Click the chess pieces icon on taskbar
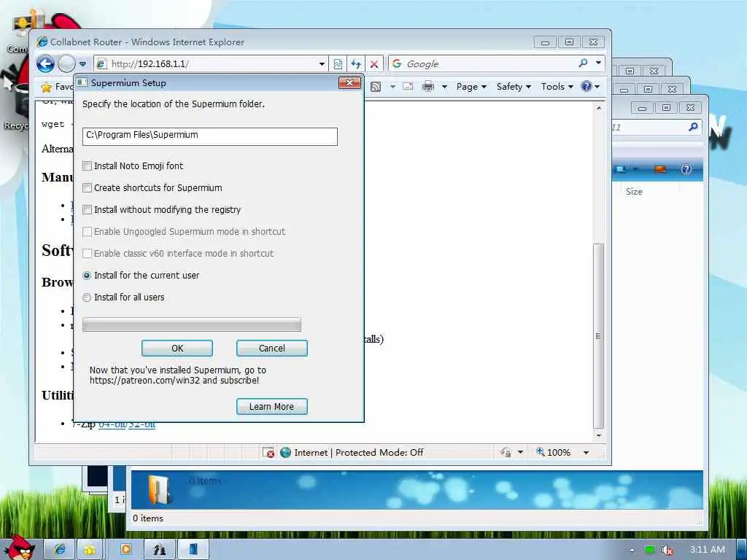The width and height of the screenshot is (747, 560). [159, 550]
